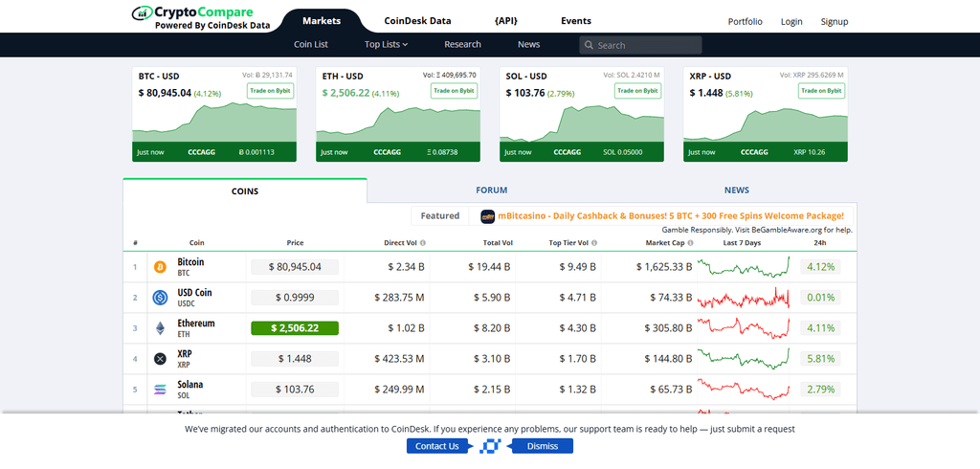This screenshot has height=469, width=980.
Task: Click the XRP price $ 1.448 cell
Action: pyautogui.click(x=295, y=359)
